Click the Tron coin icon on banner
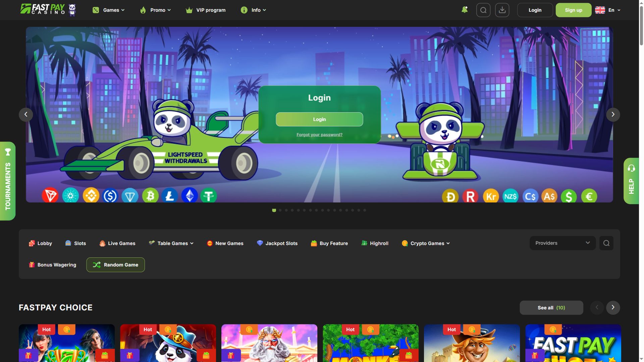This screenshot has width=644, height=362. click(x=50, y=195)
